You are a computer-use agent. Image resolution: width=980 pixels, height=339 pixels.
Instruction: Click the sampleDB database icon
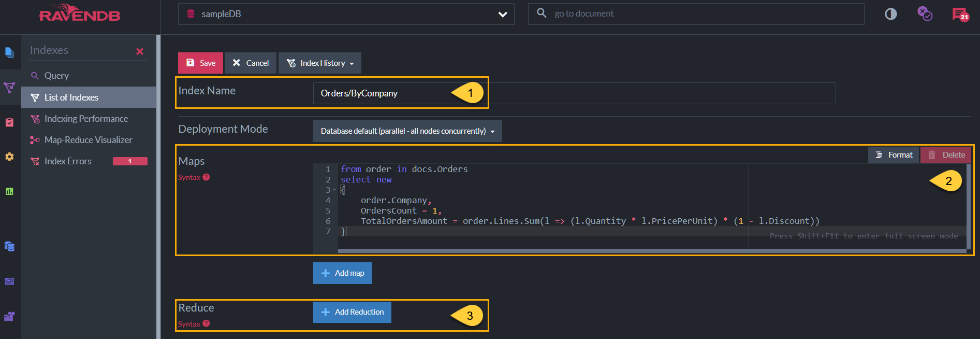coord(191,14)
